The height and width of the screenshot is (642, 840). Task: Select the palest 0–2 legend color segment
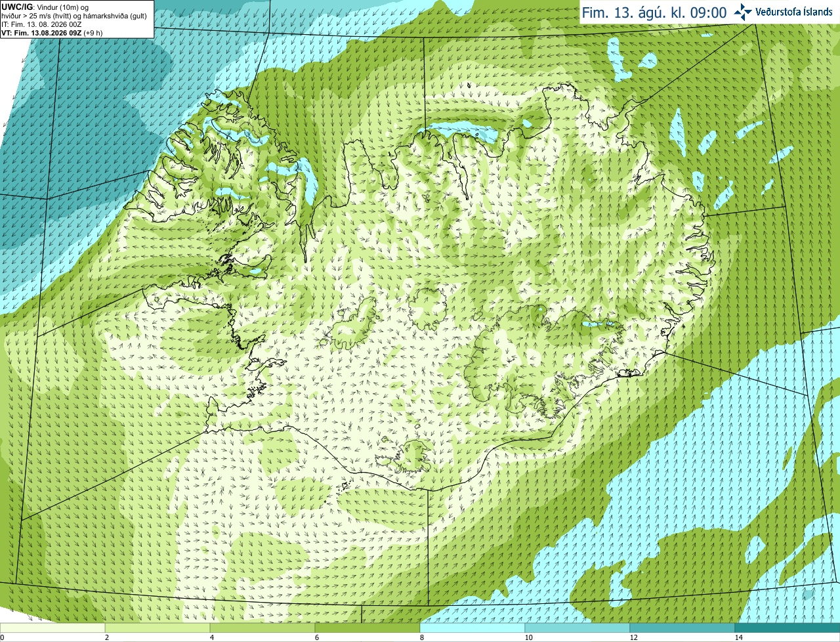point(52,628)
